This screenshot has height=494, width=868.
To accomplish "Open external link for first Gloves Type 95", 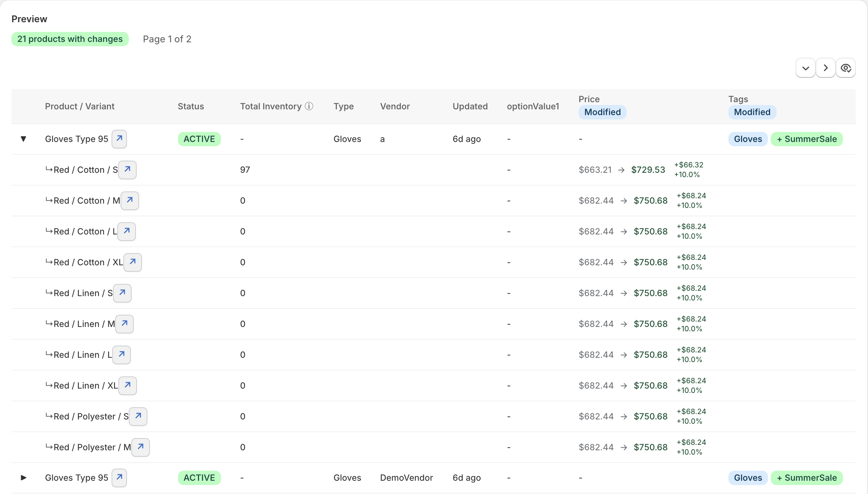I will 119,139.
